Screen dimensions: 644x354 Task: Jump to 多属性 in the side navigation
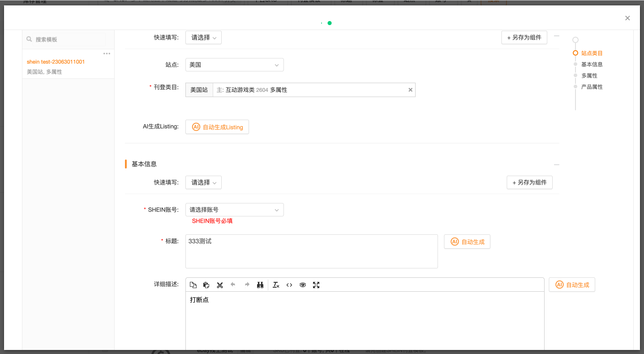pyautogui.click(x=589, y=76)
